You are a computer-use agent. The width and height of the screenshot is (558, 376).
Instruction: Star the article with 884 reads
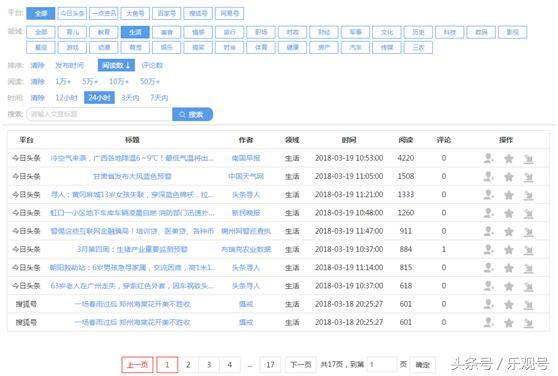pyautogui.click(x=509, y=250)
